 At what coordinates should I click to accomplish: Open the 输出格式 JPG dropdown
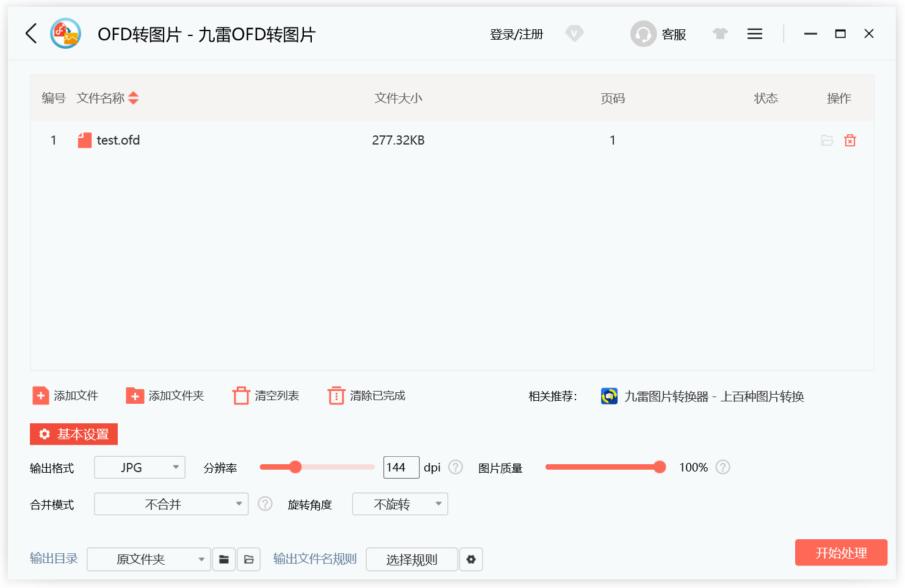140,468
